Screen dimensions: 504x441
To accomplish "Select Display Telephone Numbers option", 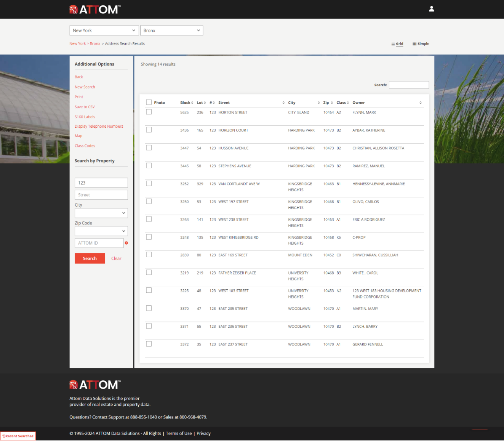I will click(x=99, y=127).
